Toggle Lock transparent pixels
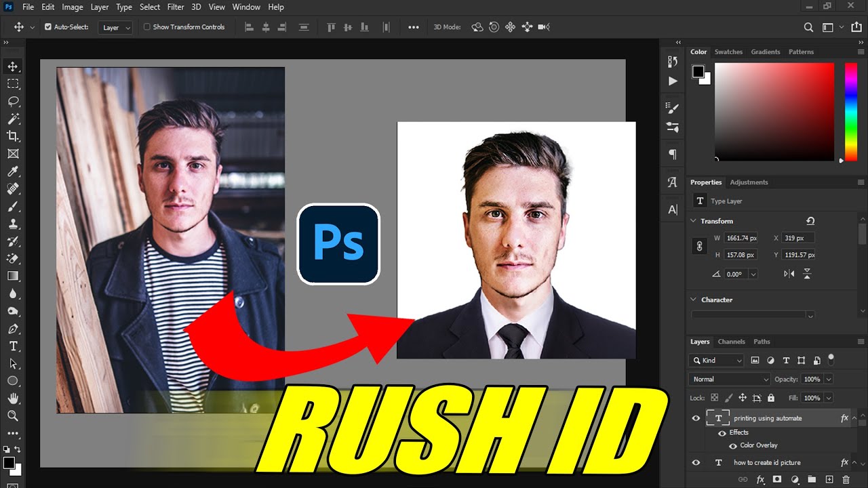868x488 pixels. [x=714, y=398]
